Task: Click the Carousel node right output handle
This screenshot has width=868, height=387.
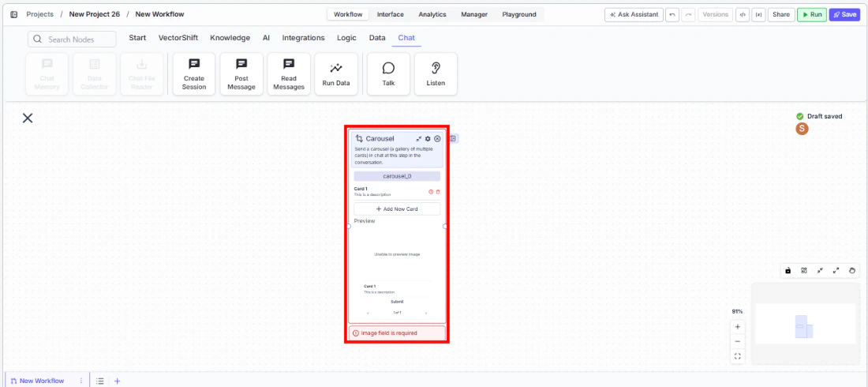Action: pyautogui.click(x=445, y=226)
